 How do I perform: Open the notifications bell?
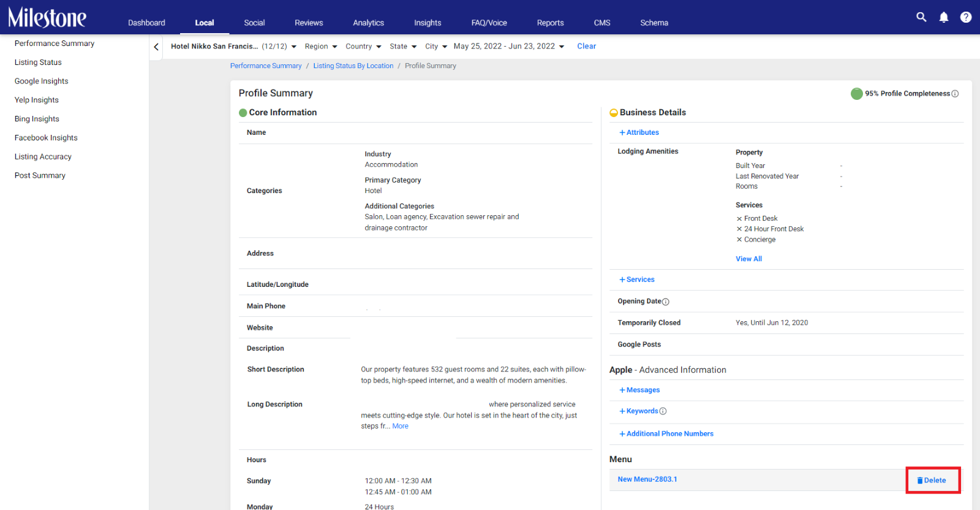coord(944,17)
